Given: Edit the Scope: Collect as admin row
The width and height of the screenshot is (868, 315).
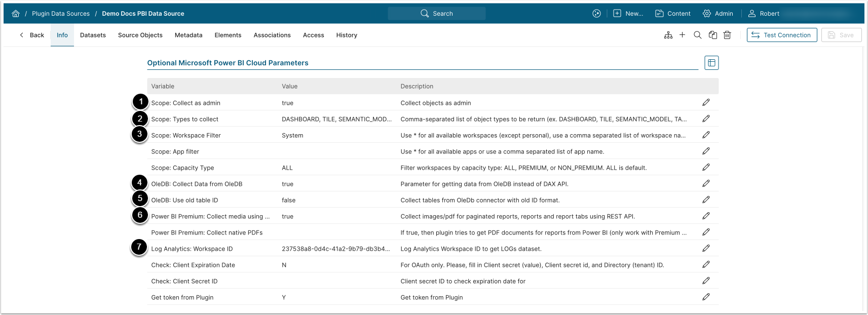Looking at the screenshot, I should (706, 103).
